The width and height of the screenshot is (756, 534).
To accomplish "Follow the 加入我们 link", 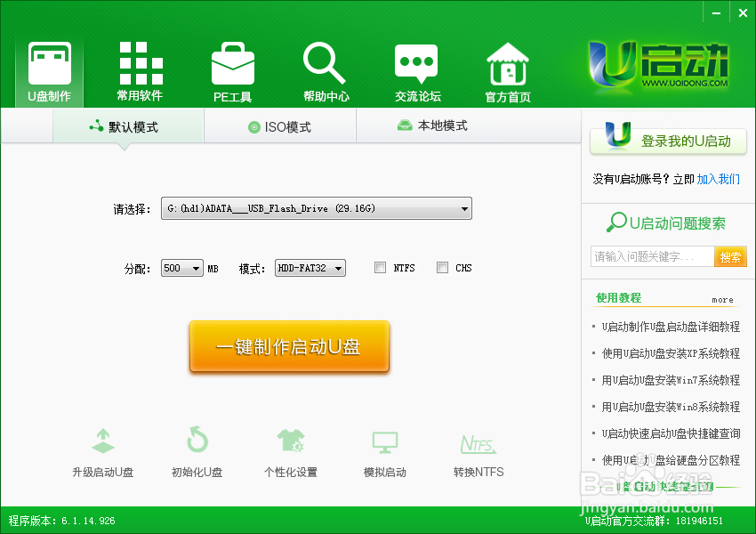I will pos(718,179).
